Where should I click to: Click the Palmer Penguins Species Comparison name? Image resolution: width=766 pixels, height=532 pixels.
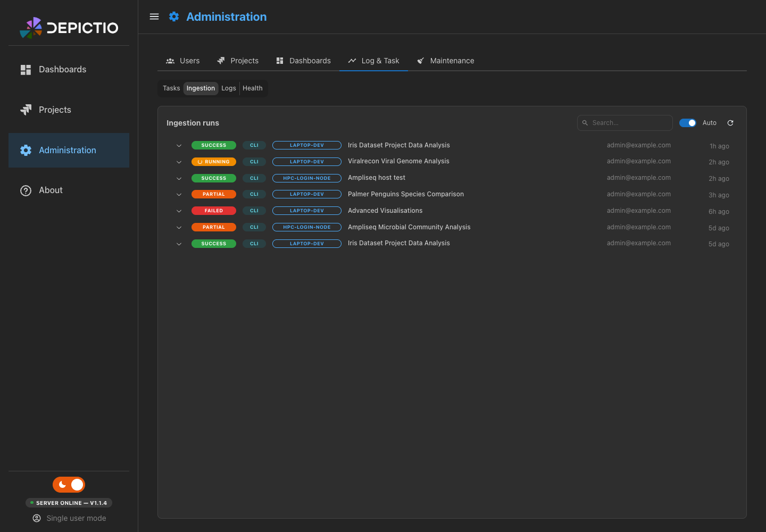[406, 194]
